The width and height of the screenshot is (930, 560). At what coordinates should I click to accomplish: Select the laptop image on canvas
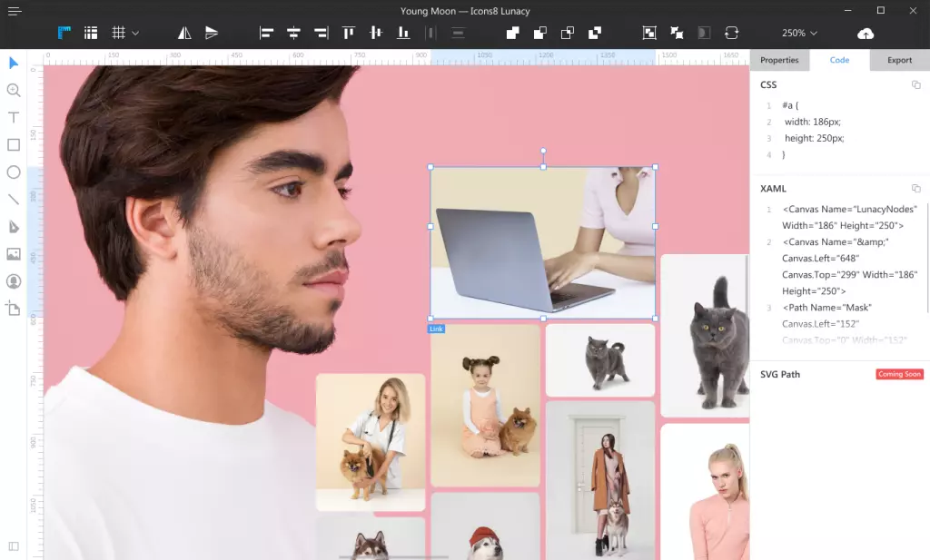[543, 243]
